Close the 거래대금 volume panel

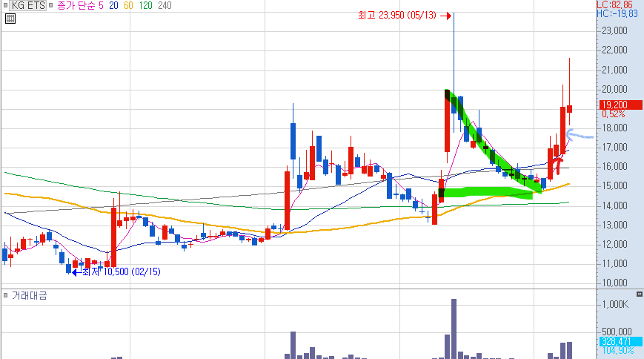pos(639,294)
